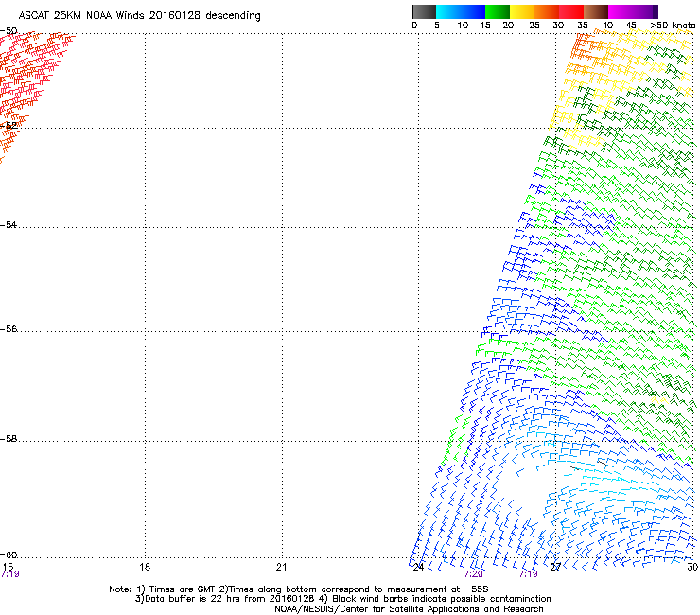
Task: Click the purple '7:19' time label beside '7:20'
Action: (528, 574)
